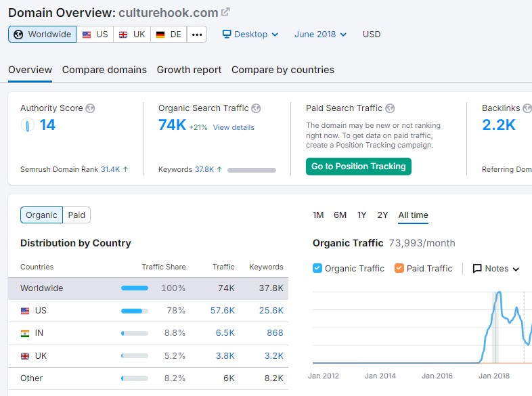Click View details link

[234, 127]
